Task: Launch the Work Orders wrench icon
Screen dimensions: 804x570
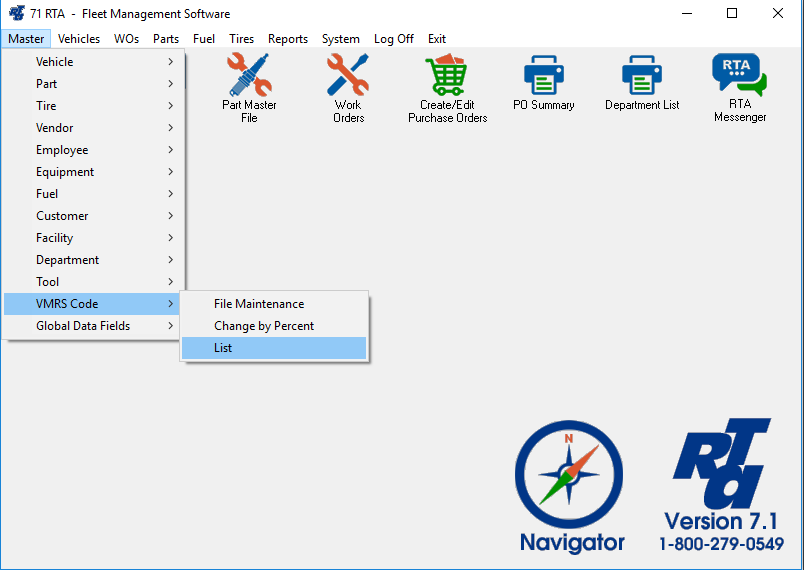Action: pos(348,76)
